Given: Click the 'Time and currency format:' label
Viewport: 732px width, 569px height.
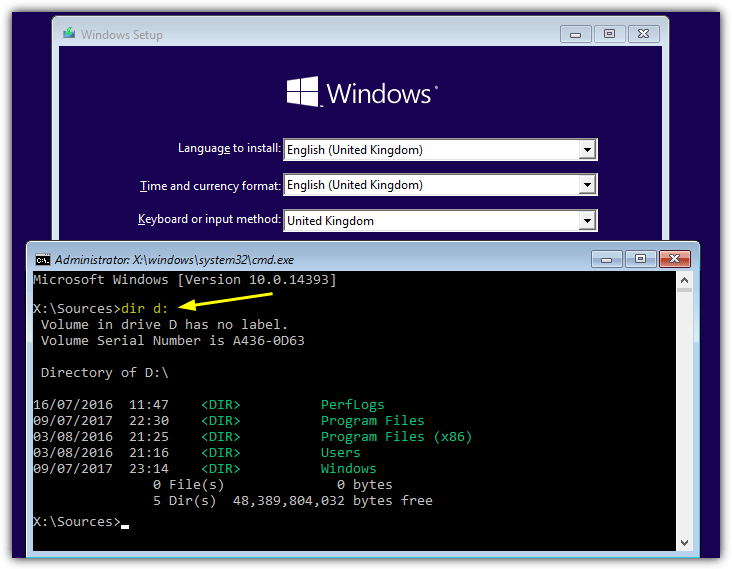Looking at the screenshot, I should pos(211,186).
